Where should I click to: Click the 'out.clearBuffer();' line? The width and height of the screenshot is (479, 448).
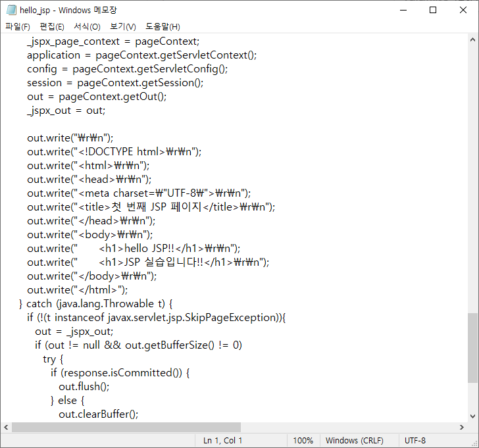[x=99, y=414]
